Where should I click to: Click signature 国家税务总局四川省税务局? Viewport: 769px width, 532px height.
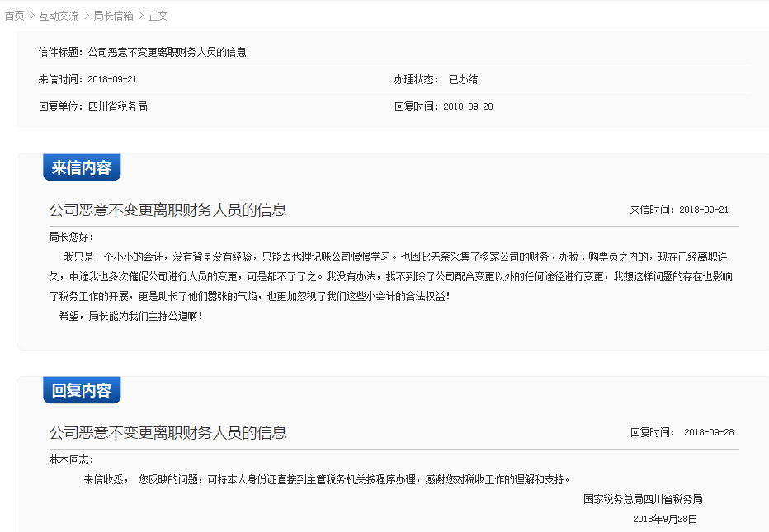coord(643,499)
